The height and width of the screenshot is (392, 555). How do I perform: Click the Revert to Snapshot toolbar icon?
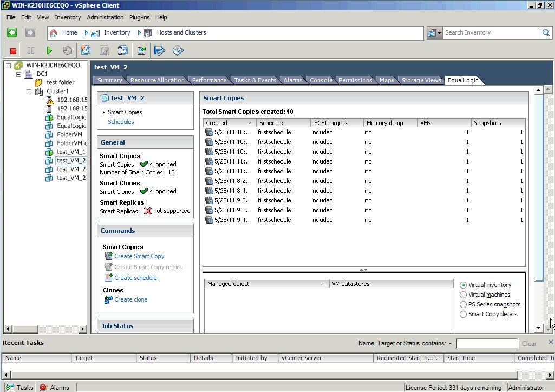coord(105,50)
